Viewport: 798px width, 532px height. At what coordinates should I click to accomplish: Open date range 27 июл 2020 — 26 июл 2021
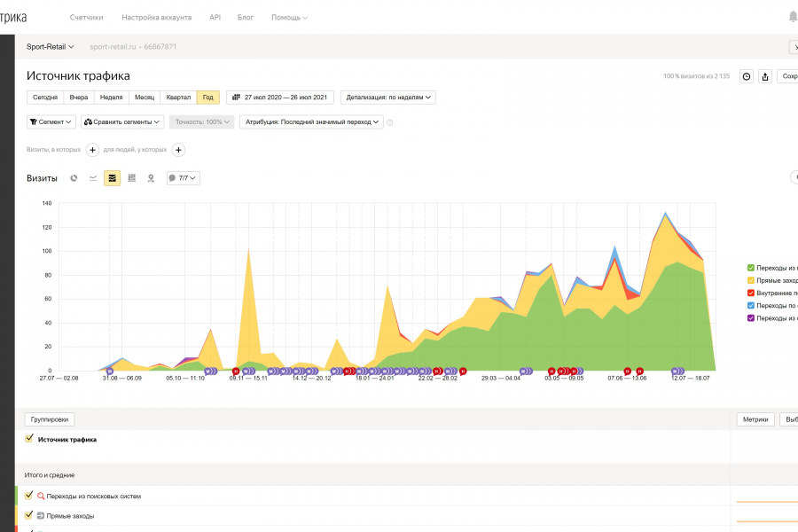point(280,98)
